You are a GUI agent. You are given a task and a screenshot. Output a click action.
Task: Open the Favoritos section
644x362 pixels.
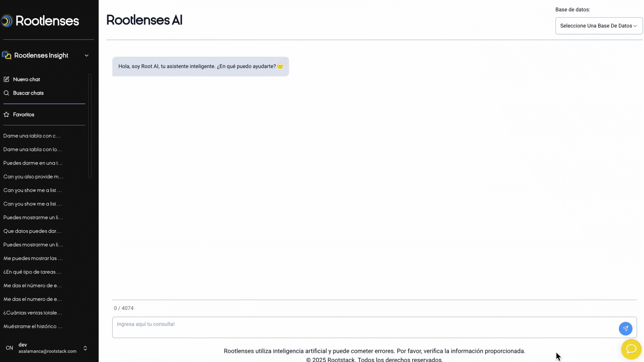(x=23, y=115)
